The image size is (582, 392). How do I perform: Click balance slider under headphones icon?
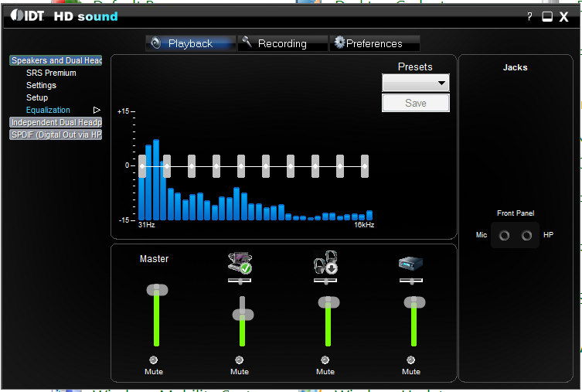325,281
